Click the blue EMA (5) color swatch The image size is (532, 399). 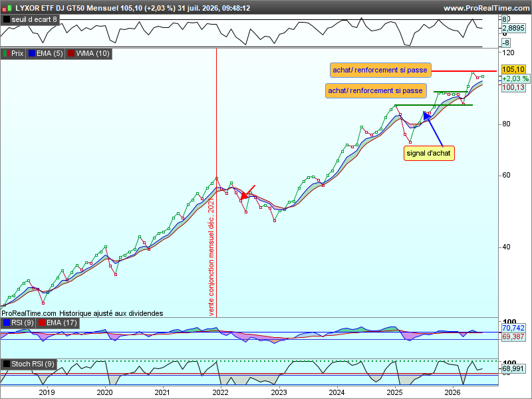click(32, 54)
